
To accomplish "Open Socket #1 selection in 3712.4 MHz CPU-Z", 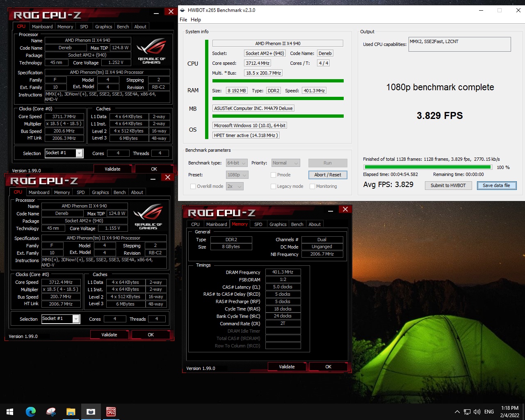I will pos(61,319).
